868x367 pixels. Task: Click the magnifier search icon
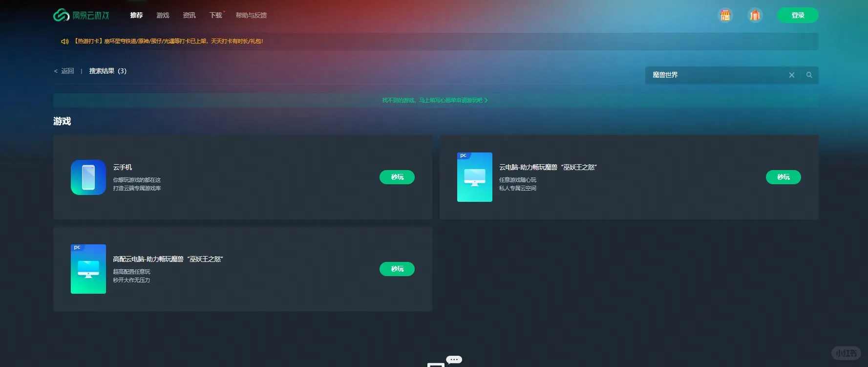coord(809,75)
